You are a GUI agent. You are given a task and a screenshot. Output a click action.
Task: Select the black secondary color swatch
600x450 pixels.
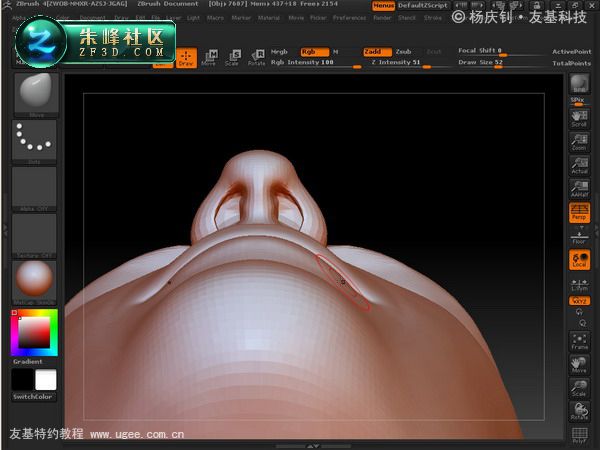click(x=23, y=380)
